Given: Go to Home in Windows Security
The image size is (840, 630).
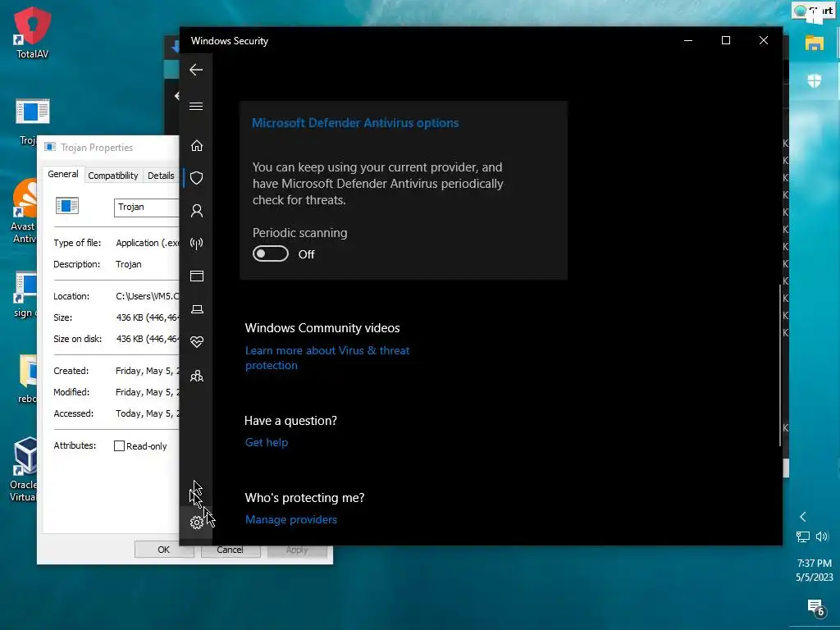Looking at the screenshot, I should (x=197, y=145).
